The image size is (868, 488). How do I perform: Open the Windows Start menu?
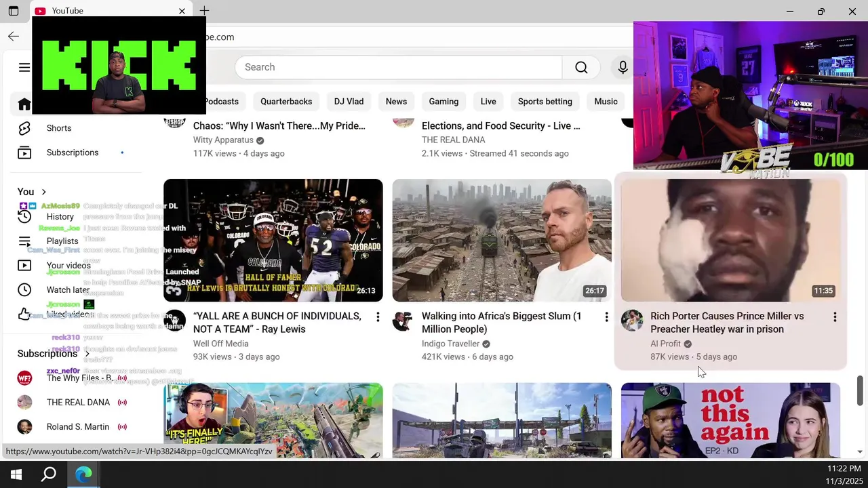[16, 474]
